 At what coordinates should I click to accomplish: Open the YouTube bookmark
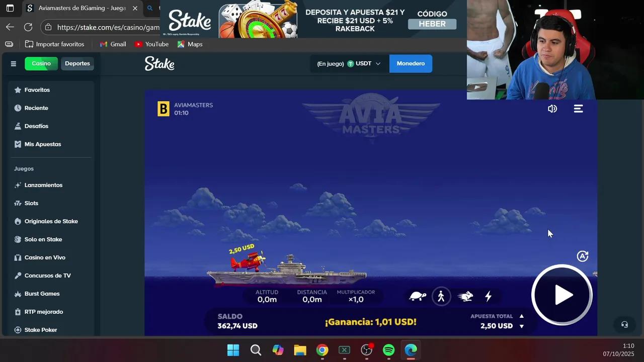tap(152, 44)
